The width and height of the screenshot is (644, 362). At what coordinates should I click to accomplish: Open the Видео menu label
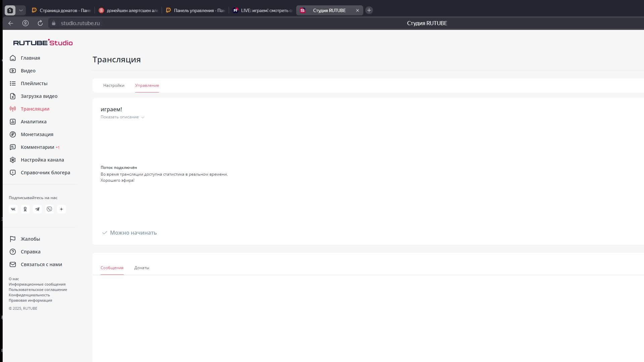(x=28, y=71)
